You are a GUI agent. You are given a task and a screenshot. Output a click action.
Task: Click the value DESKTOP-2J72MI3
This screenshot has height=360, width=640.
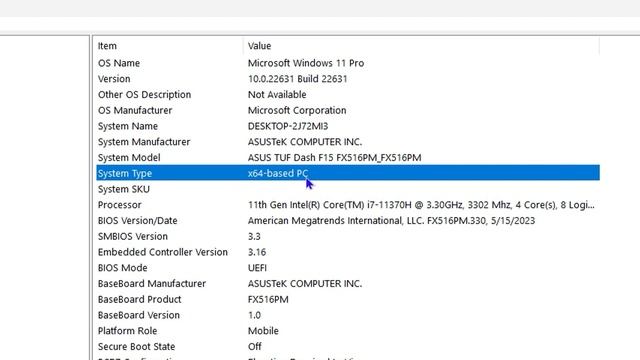(x=288, y=126)
